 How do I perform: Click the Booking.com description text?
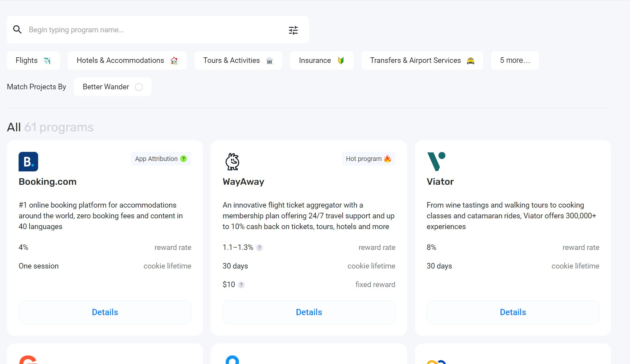pyautogui.click(x=101, y=216)
